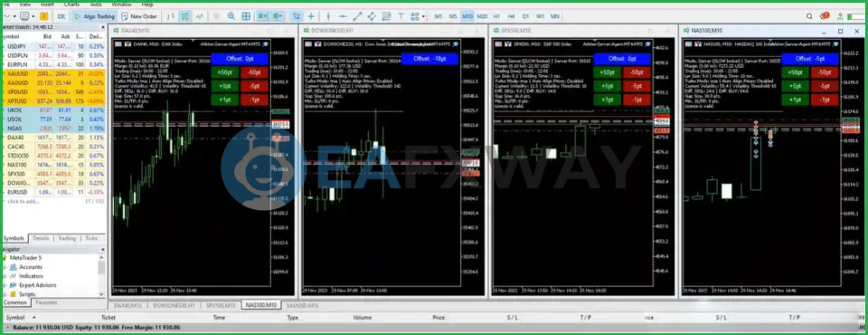
Task: Click the tile windows grid icon
Action: 246,16
